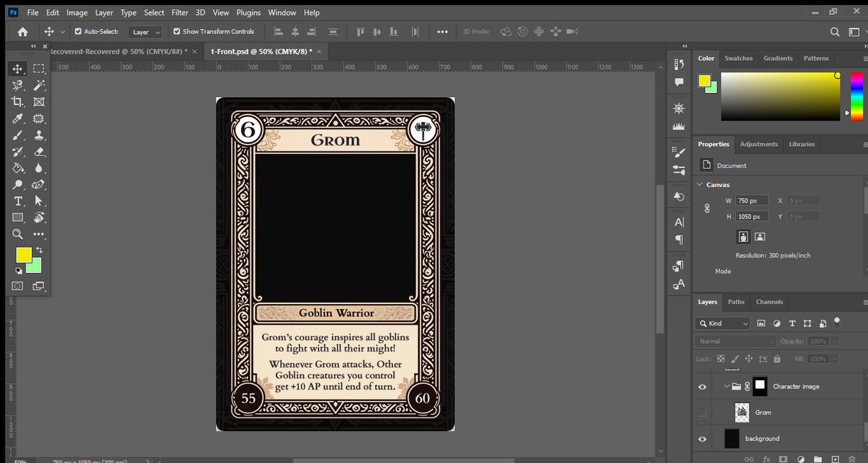868x463 pixels.
Task: Select the Pen tool
Action: point(39,184)
